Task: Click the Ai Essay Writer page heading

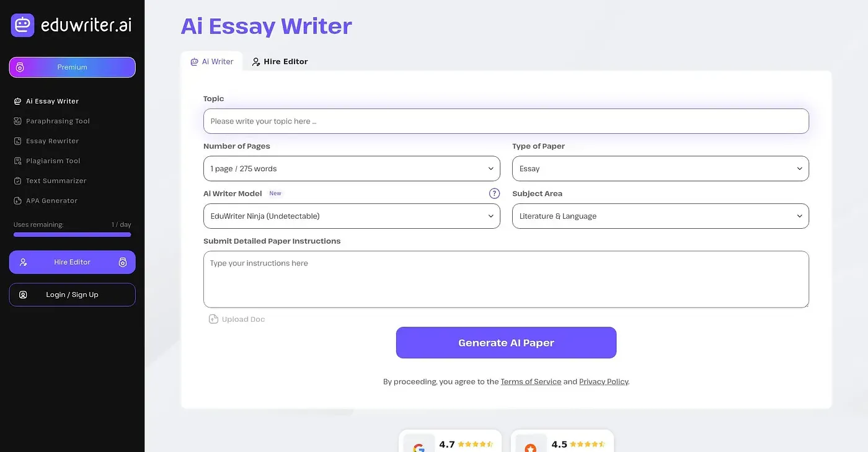Action: (267, 26)
